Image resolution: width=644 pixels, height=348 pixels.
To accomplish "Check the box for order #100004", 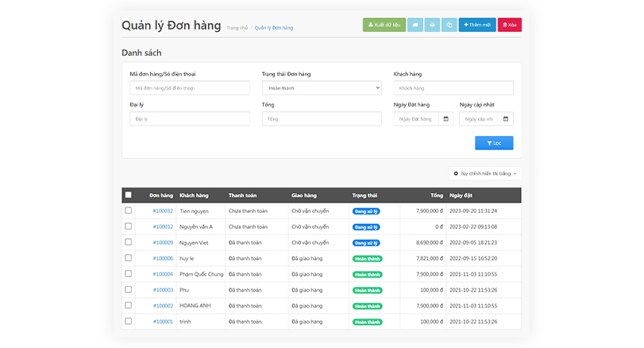I will [x=129, y=273].
